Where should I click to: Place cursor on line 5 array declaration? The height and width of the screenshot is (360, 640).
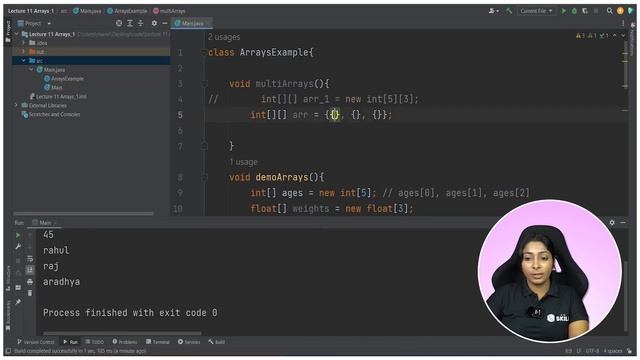point(321,115)
